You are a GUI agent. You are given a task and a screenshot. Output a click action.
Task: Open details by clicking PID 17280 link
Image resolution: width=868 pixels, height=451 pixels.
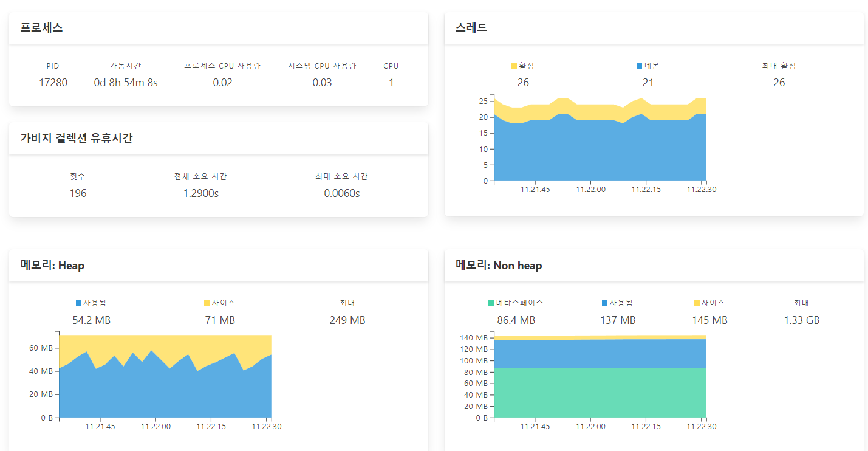tap(53, 82)
